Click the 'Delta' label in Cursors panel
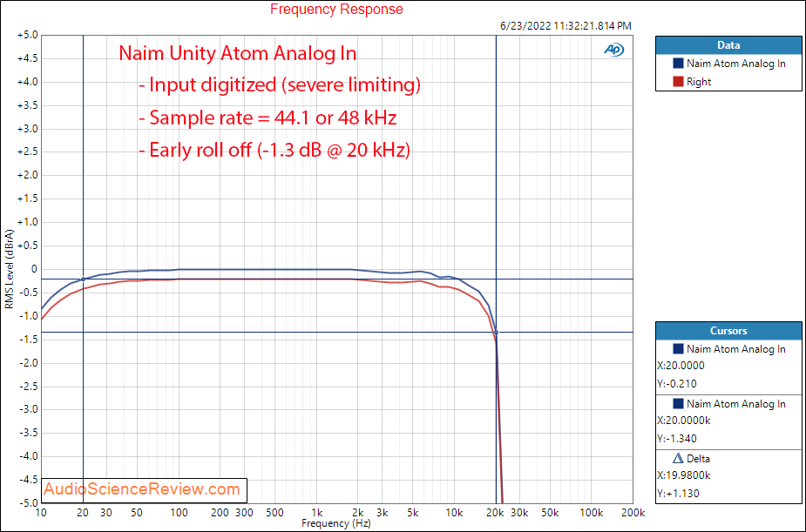The width and height of the screenshot is (806, 532). [x=698, y=459]
